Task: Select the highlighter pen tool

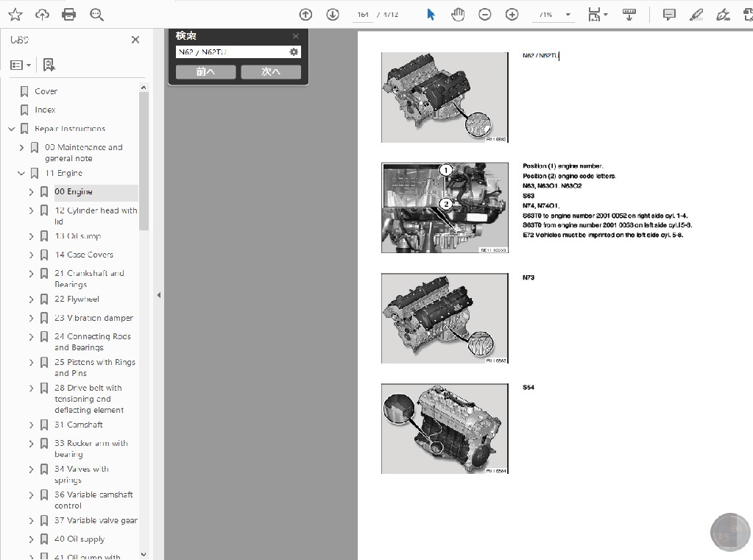Action: click(x=696, y=15)
